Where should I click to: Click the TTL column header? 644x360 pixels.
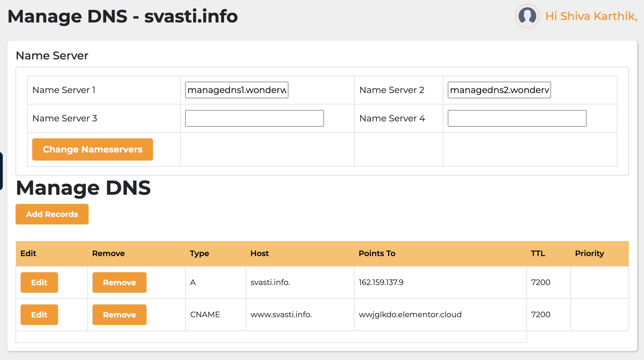[x=538, y=253]
